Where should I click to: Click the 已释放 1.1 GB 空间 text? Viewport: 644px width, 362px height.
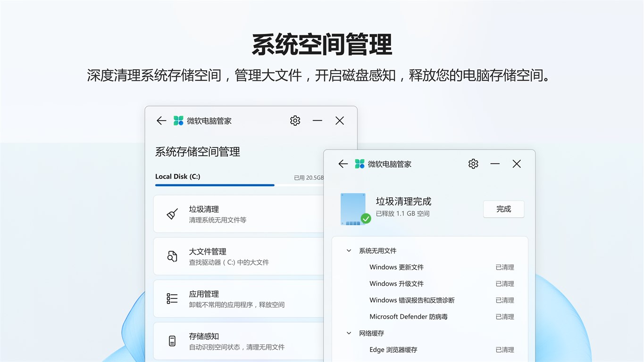pos(402,214)
